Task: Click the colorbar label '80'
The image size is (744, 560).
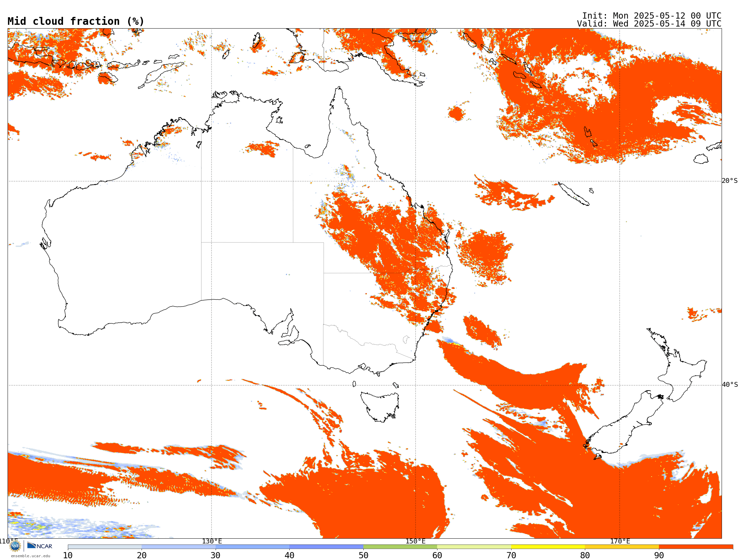Action: (585, 556)
